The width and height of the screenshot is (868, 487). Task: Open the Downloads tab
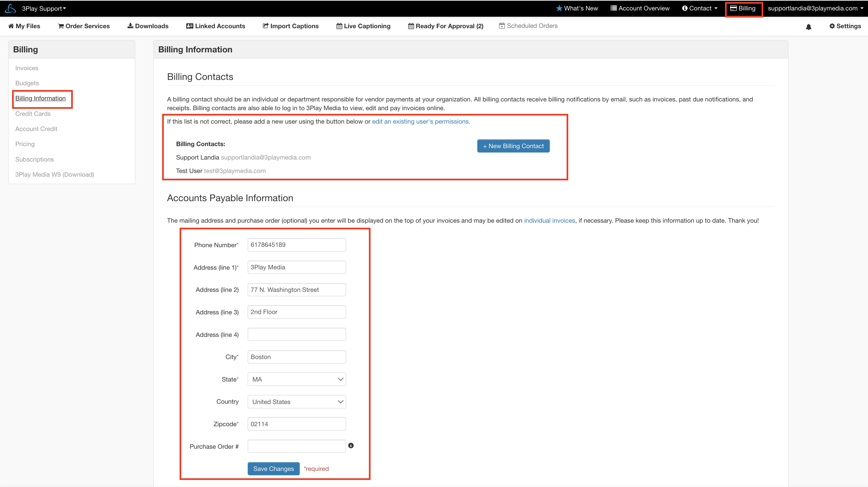[148, 26]
